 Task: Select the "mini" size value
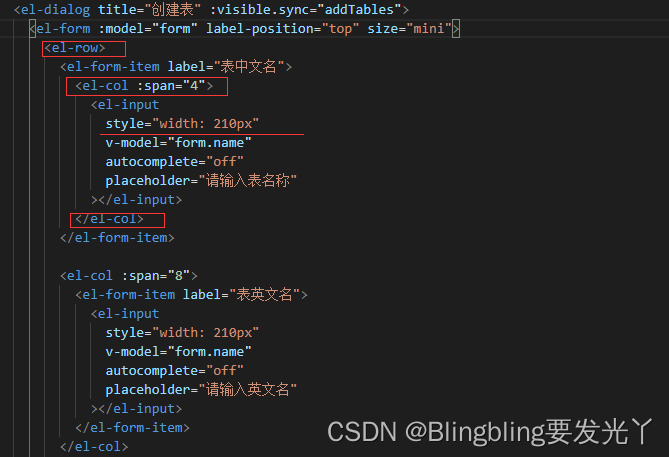[x=428, y=29]
